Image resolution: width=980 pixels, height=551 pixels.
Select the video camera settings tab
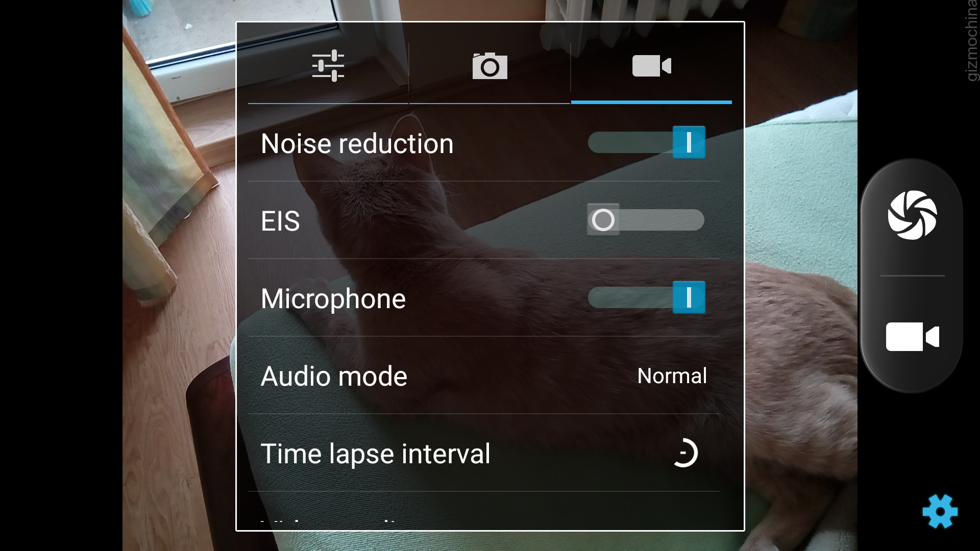(x=651, y=66)
